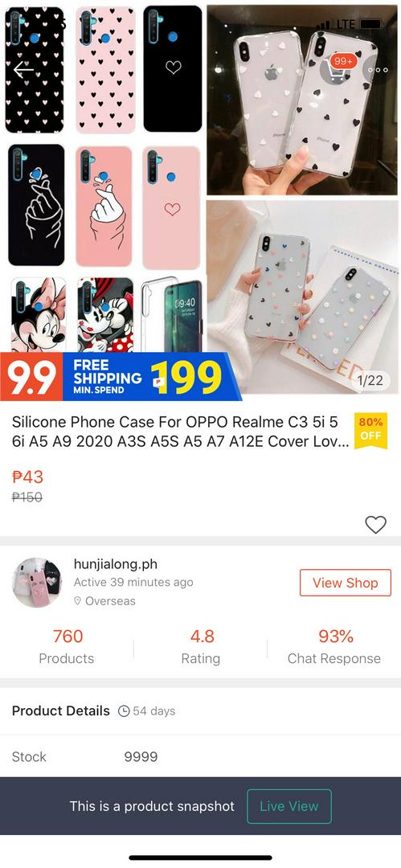Tap the hunjialong.ph shop name

(115, 564)
